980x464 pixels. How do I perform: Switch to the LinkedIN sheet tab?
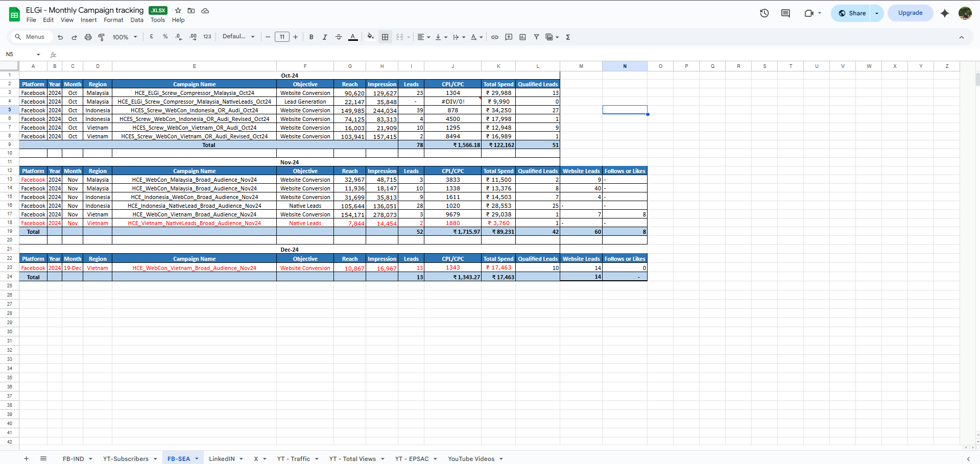[222, 459]
